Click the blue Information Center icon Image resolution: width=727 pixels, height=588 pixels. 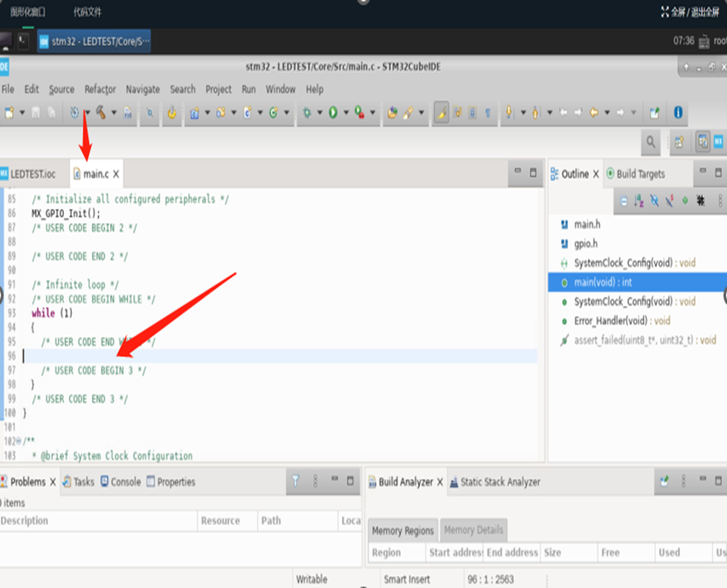(x=678, y=112)
